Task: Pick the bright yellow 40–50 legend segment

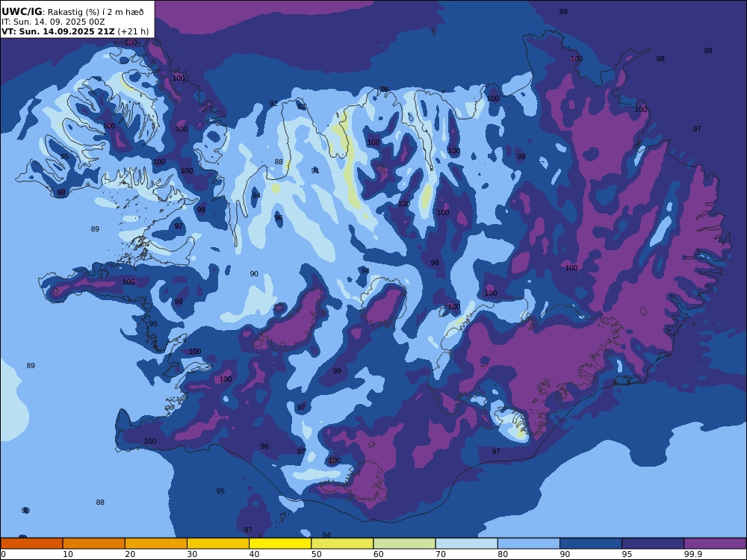Action: pos(280,544)
